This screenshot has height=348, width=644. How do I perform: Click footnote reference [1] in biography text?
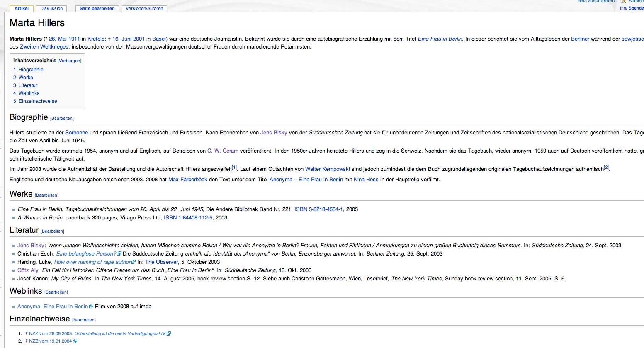[234, 168]
